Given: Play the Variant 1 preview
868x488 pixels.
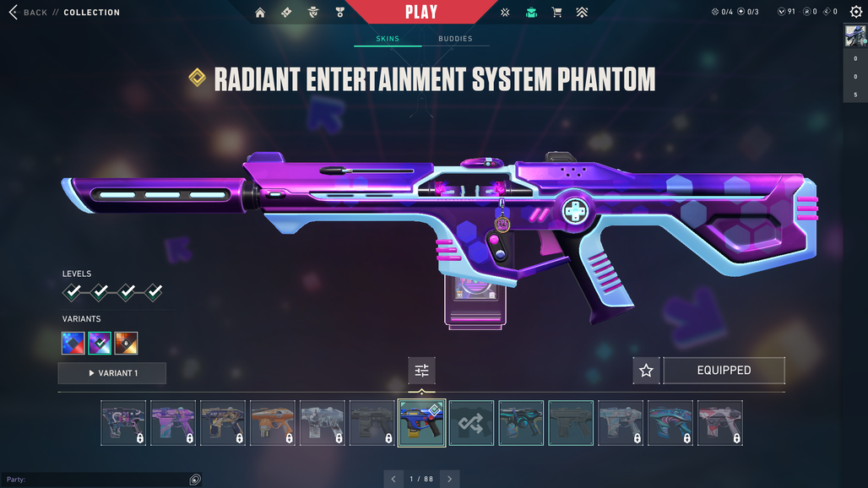Looking at the screenshot, I should (x=111, y=373).
